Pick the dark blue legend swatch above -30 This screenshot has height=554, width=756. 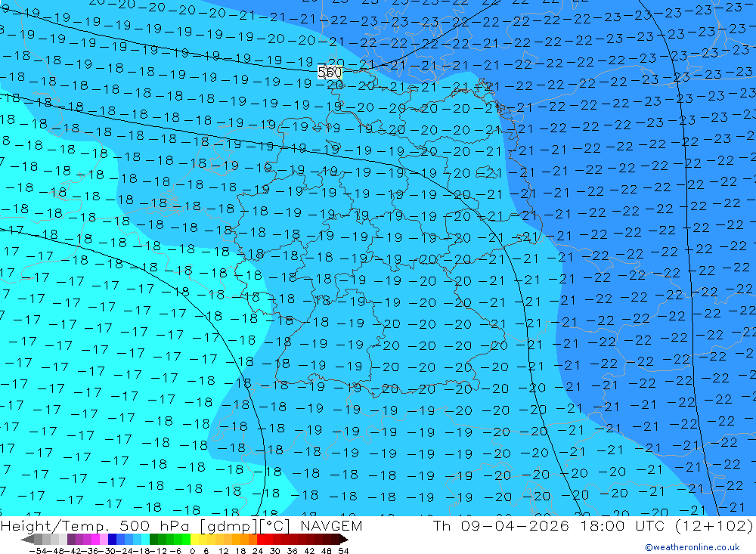point(112,539)
